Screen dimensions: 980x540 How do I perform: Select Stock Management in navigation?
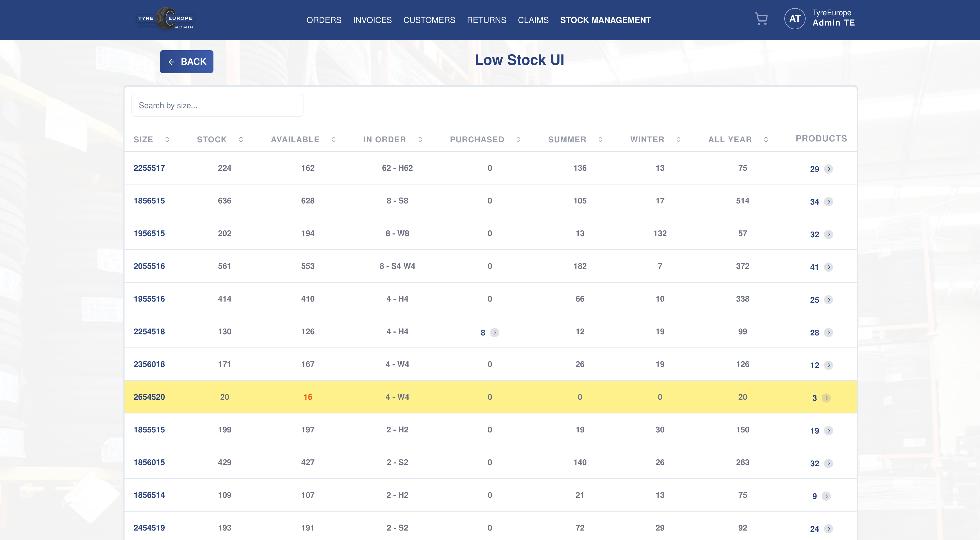(605, 20)
